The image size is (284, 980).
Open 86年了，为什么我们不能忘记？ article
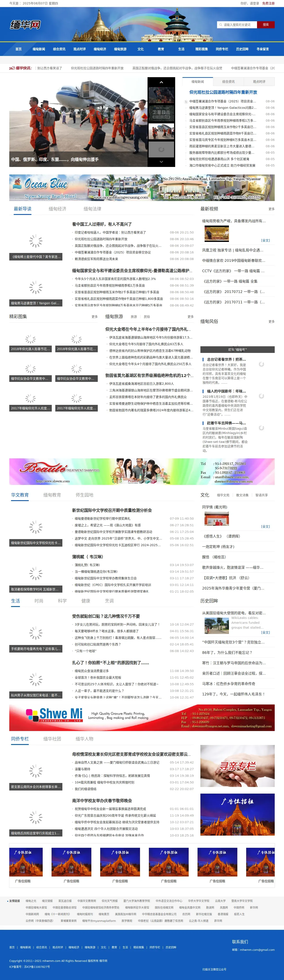(227, 653)
